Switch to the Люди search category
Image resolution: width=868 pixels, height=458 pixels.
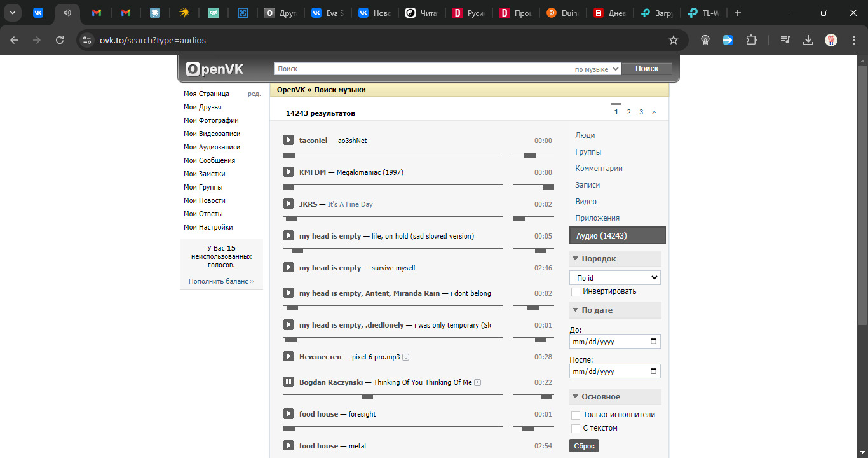585,135
